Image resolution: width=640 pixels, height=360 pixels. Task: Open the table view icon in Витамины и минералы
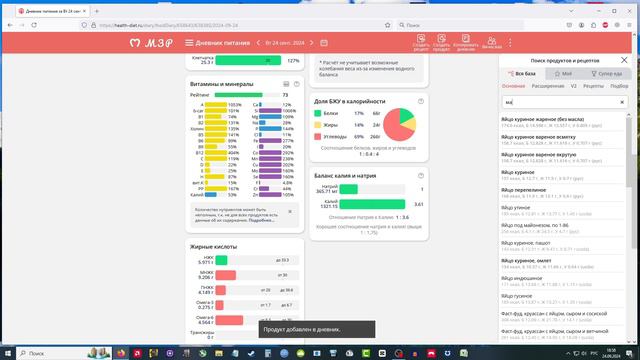pos(286,84)
